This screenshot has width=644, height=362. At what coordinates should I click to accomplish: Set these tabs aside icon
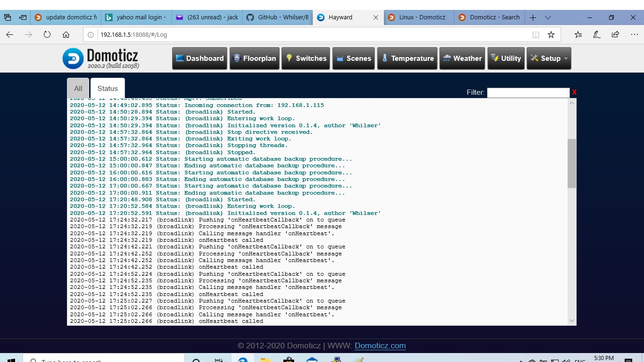tap(23, 17)
